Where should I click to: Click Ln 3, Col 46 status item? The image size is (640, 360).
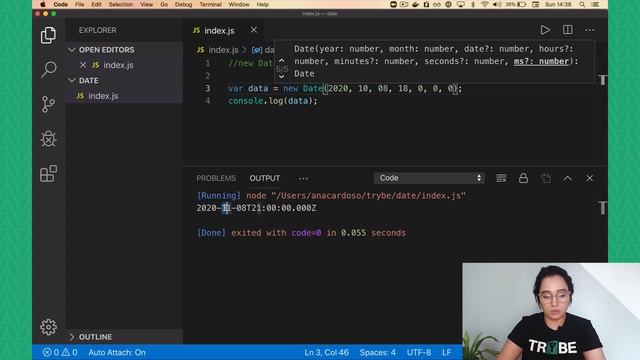(327, 352)
